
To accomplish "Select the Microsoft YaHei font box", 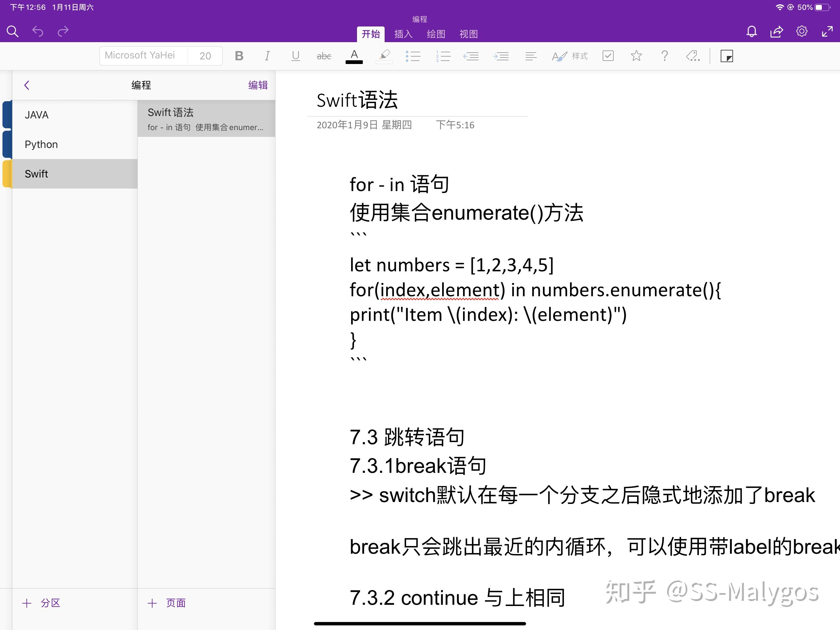I will (x=144, y=56).
